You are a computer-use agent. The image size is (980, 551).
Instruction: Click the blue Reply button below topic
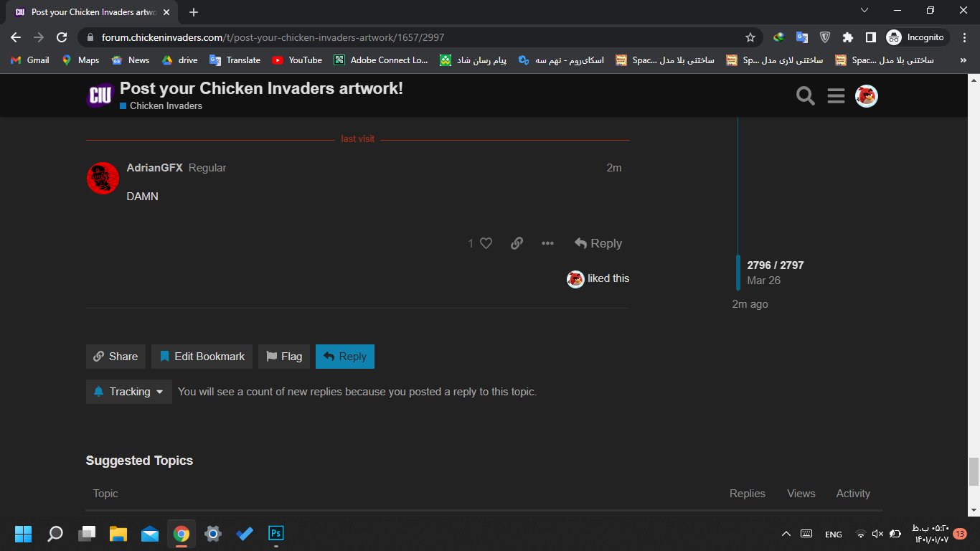pos(345,357)
